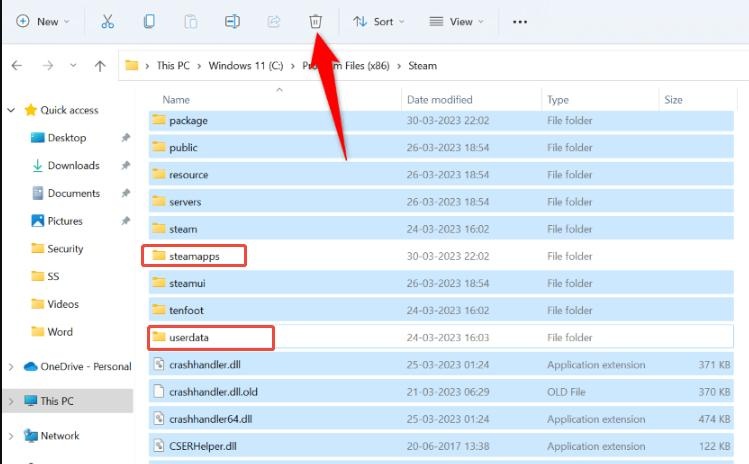Image resolution: width=749 pixels, height=464 pixels.
Task: Select the tenfoot folder row
Action: (x=441, y=310)
